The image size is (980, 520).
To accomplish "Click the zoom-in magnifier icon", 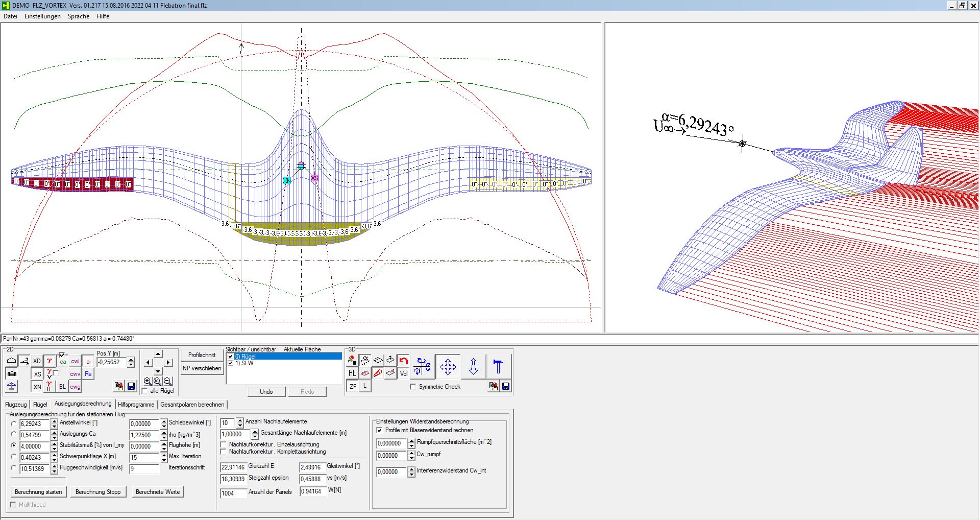I will pyautogui.click(x=148, y=381).
